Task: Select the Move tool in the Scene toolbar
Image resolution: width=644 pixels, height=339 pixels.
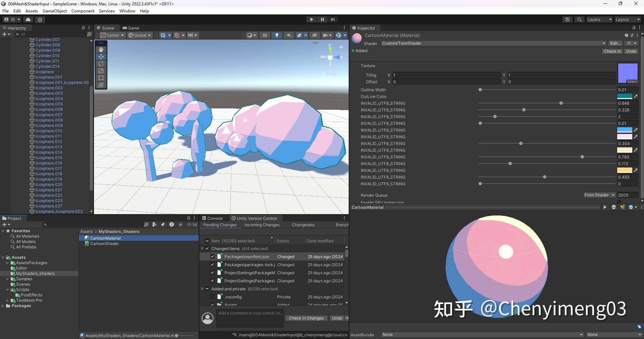Action: (x=101, y=57)
